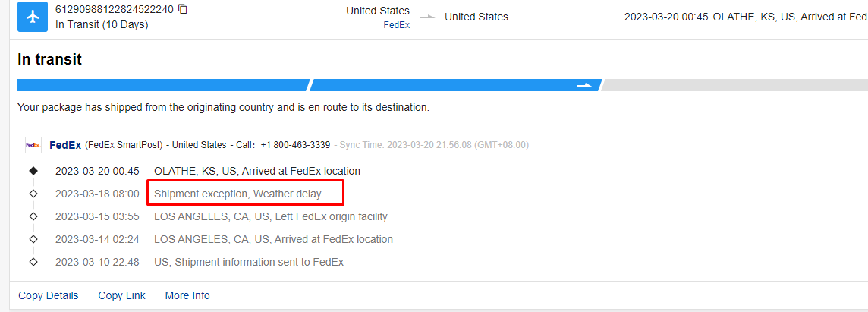Select the diamond marker for the 2023-03-15 event
Image resolution: width=868 pixels, height=312 pixels.
[33, 216]
